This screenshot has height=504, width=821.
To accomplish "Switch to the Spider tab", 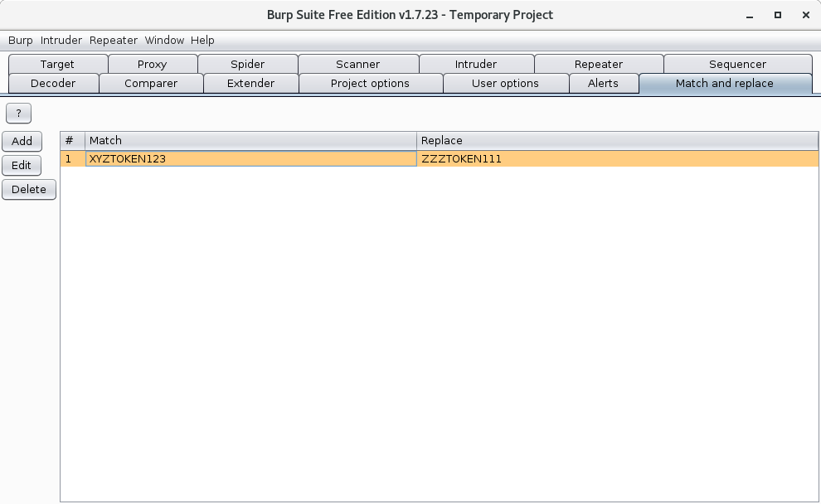I will (248, 64).
